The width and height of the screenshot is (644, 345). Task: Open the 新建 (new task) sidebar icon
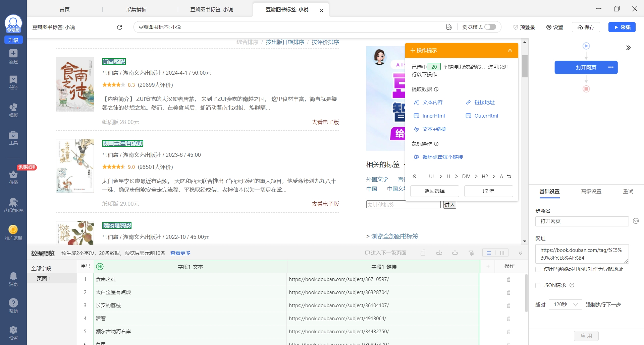pyautogui.click(x=13, y=56)
